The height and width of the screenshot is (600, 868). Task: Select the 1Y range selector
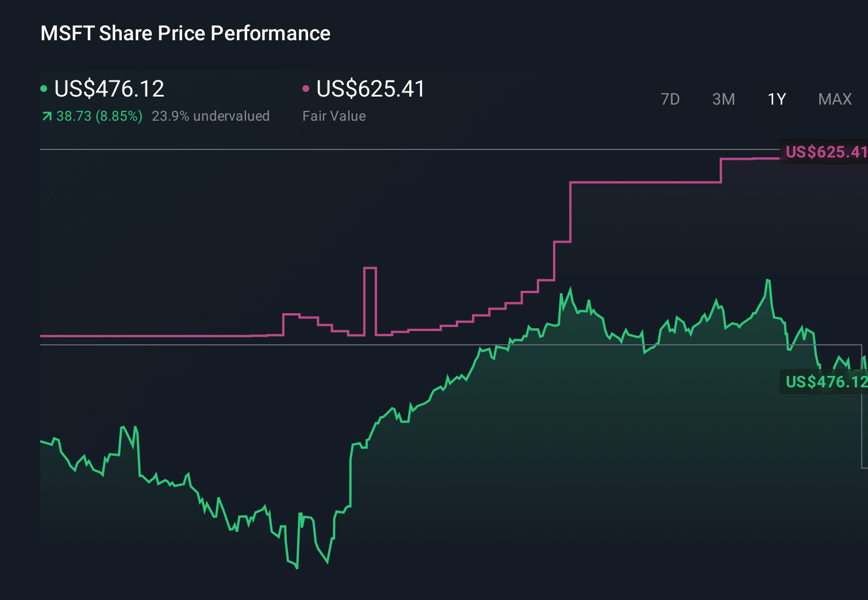[x=777, y=99]
